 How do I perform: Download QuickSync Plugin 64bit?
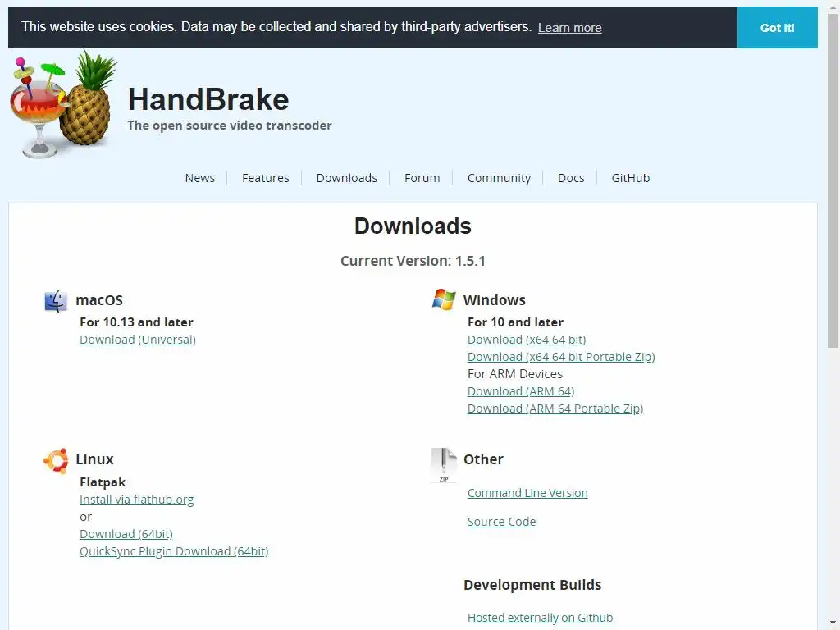click(x=174, y=551)
